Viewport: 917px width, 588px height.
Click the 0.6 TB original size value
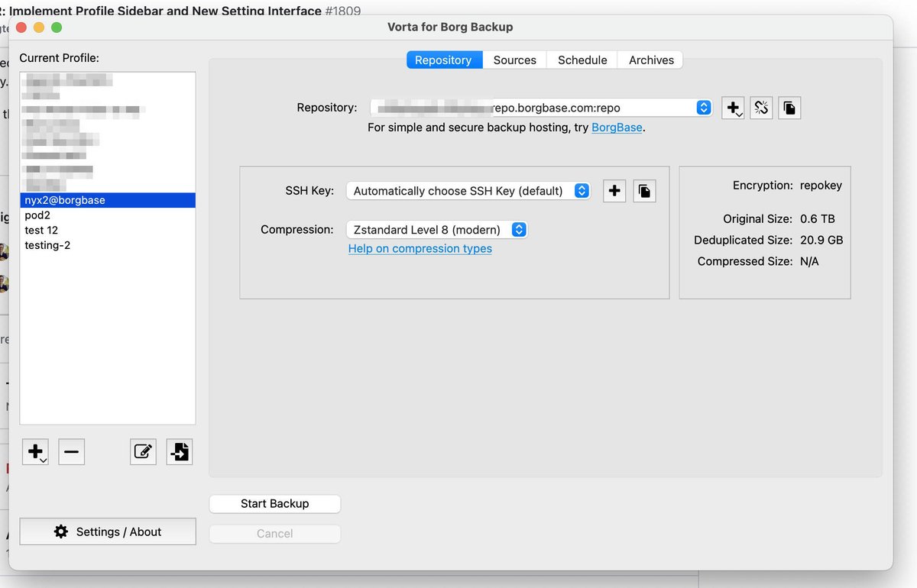pyautogui.click(x=818, y=219)
